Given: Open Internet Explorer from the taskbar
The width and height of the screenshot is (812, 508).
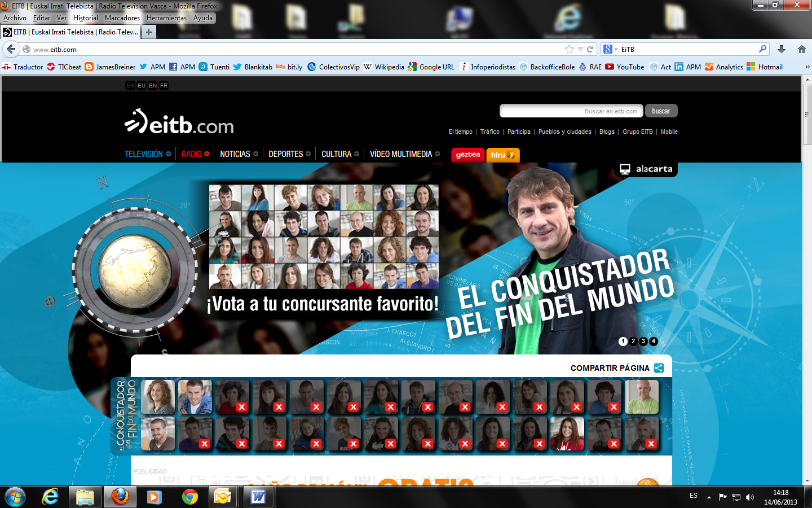Looking at the screenshot, I should pos(50,497).
